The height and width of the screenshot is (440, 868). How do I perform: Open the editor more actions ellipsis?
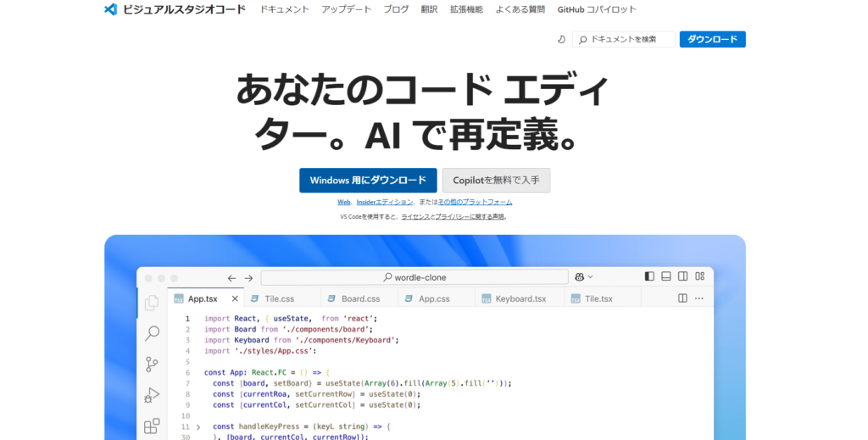pos(699,298)
